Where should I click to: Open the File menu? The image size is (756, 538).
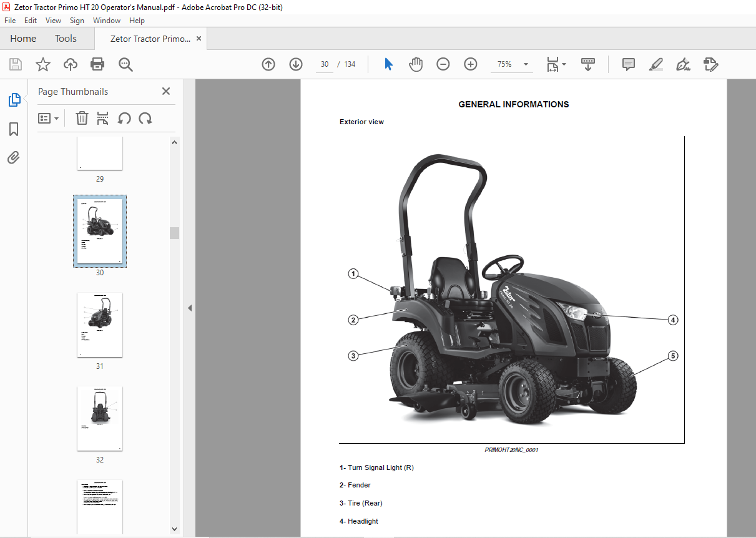point(10,21)
